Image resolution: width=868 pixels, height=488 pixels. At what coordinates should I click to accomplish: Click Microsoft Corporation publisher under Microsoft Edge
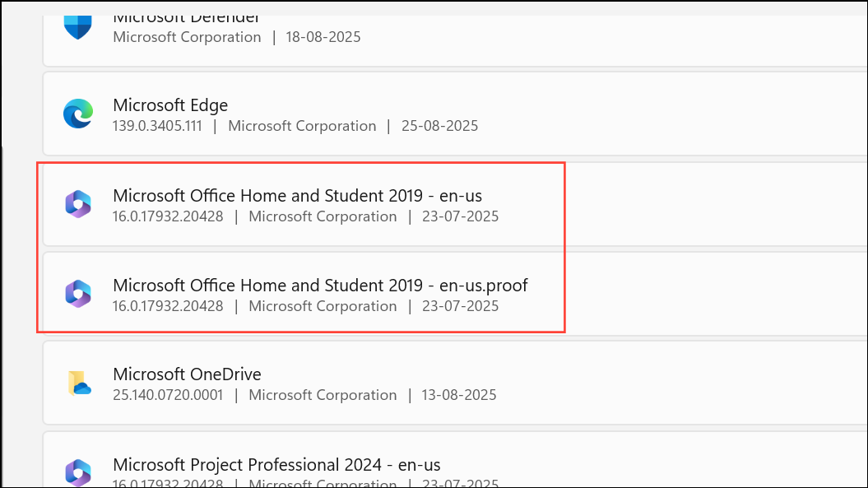coord(302,126)
